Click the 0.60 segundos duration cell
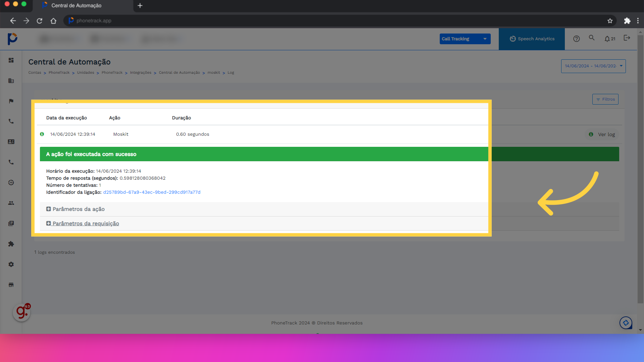This screenshot has height=362, width=644. click(193, 134)
